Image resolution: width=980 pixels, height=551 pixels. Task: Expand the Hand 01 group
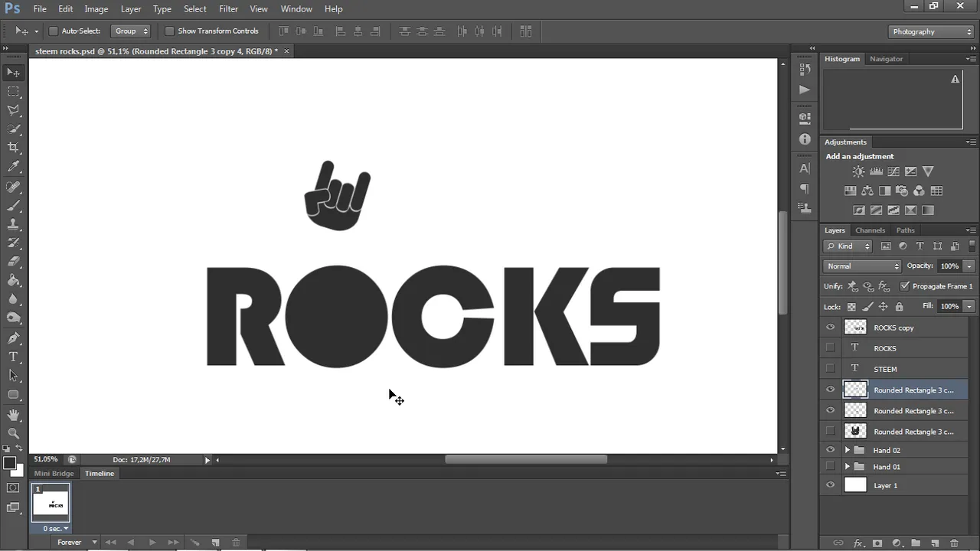(847, 467)
